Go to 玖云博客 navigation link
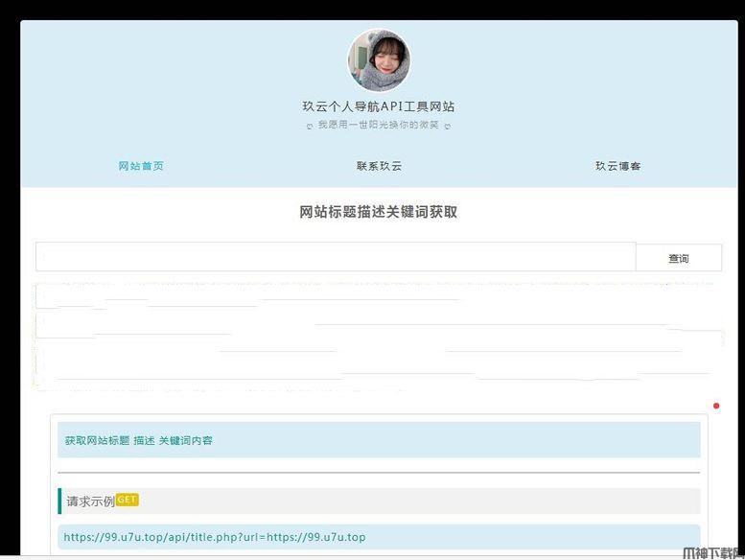 click(618, 166)
